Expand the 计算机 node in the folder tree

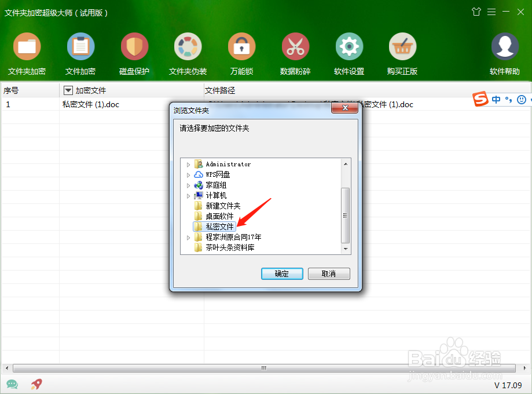coord(188,195)
